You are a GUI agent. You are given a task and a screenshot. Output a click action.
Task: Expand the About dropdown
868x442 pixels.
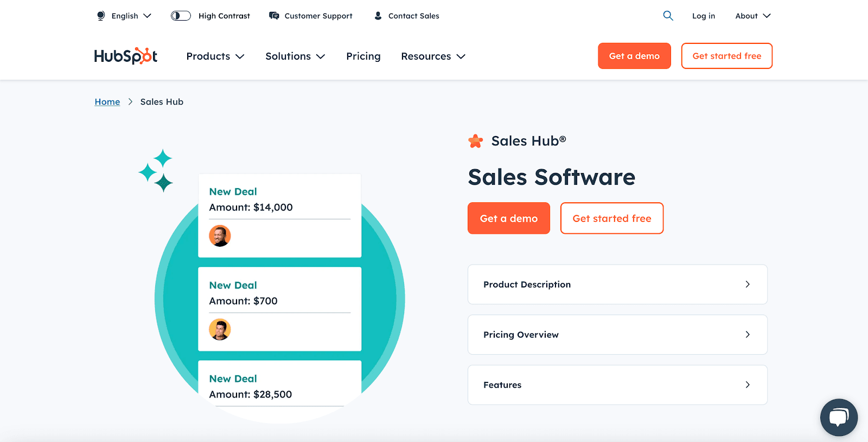753,16
